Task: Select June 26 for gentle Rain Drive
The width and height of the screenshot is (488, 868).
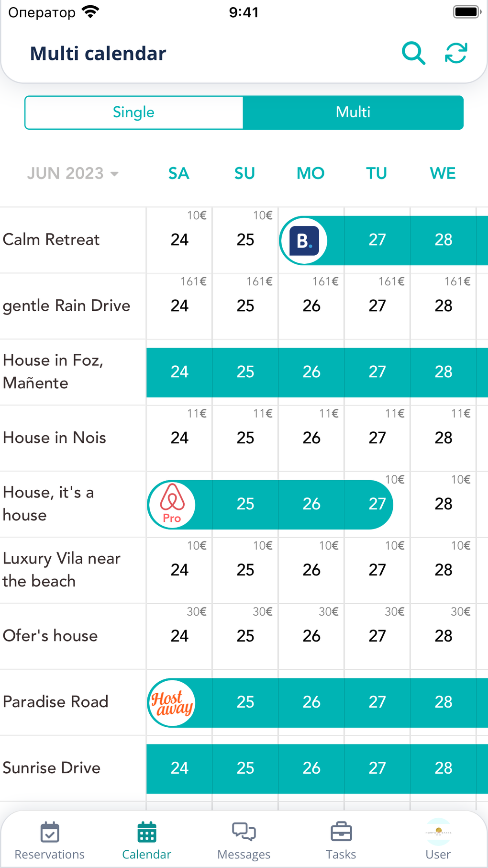Action: click(311, 306)
